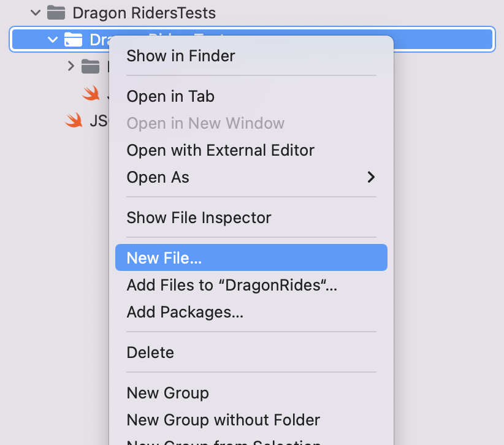Collapse the Dragon RidersTests top-level group
The height and width of the screenshot is (445, 504).
point(36,13)
